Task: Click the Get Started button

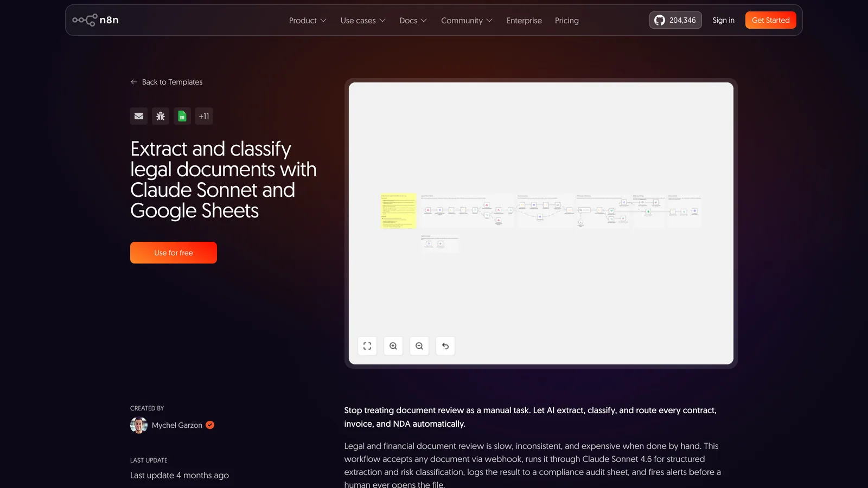Action: click(770, 20)
